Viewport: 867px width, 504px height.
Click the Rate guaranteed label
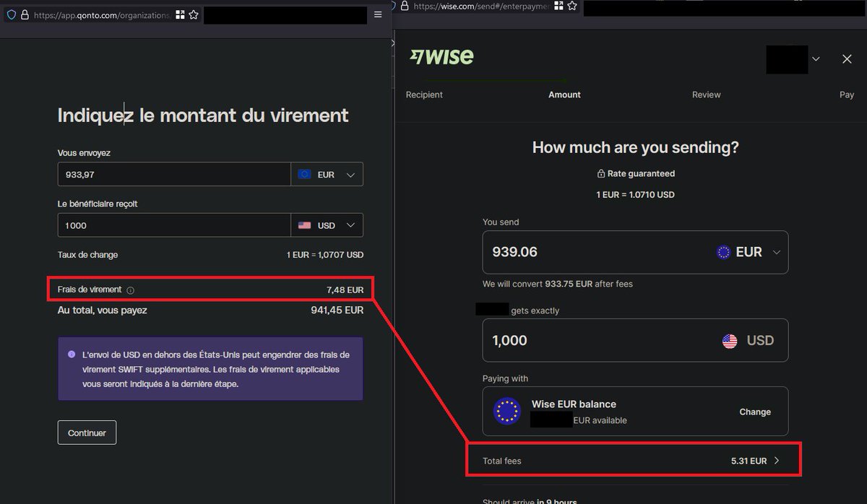point(641,174)
